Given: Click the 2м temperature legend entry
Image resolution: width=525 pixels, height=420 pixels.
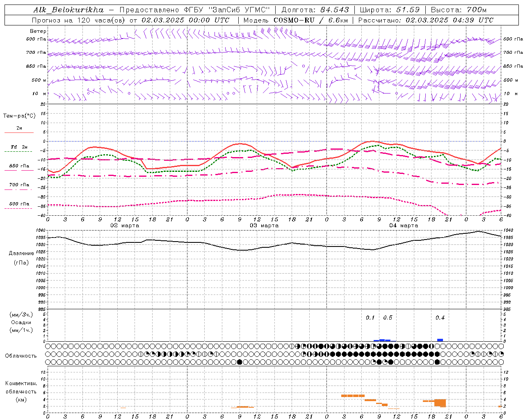Looking at the screenshot, I should pyautogui.click(x=19, y=128).
